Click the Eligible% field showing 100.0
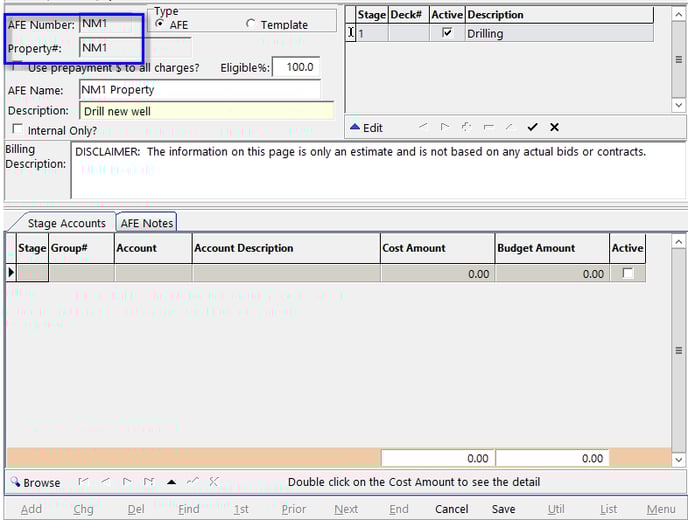The image size is (688, 520). click(296, 67)
